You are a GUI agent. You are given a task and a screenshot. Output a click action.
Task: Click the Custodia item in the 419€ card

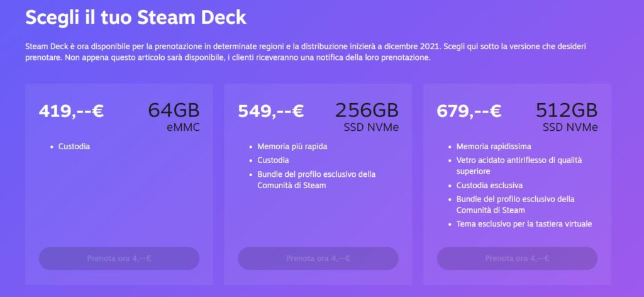pyautogui.click(x=74, y=147)
